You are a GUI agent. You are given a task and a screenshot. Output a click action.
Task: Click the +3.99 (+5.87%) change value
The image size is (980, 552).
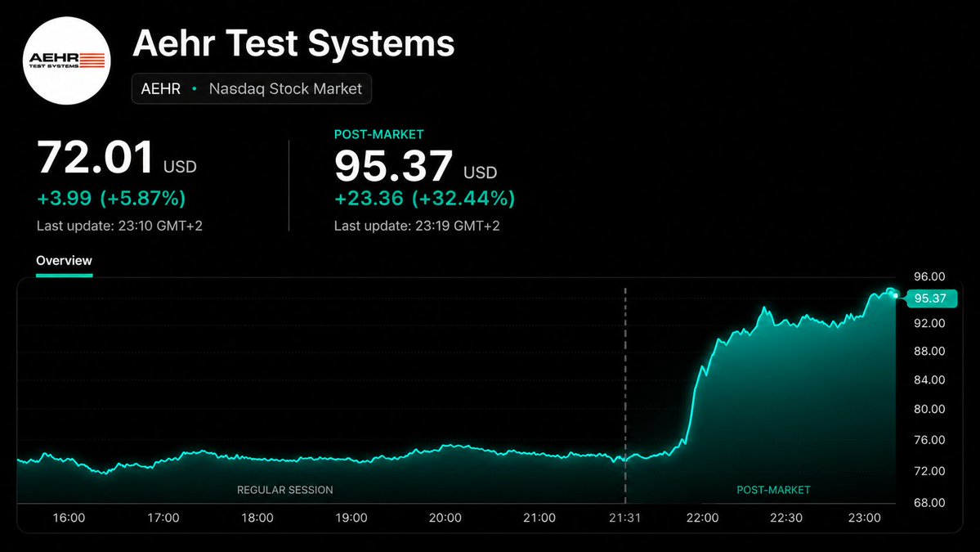coord(111,198)
